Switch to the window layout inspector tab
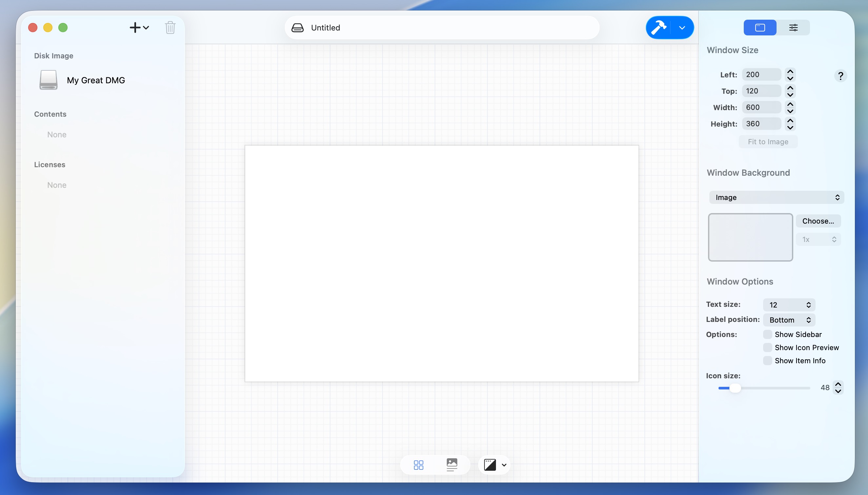 pyautogui.click(x=760, y=28)
